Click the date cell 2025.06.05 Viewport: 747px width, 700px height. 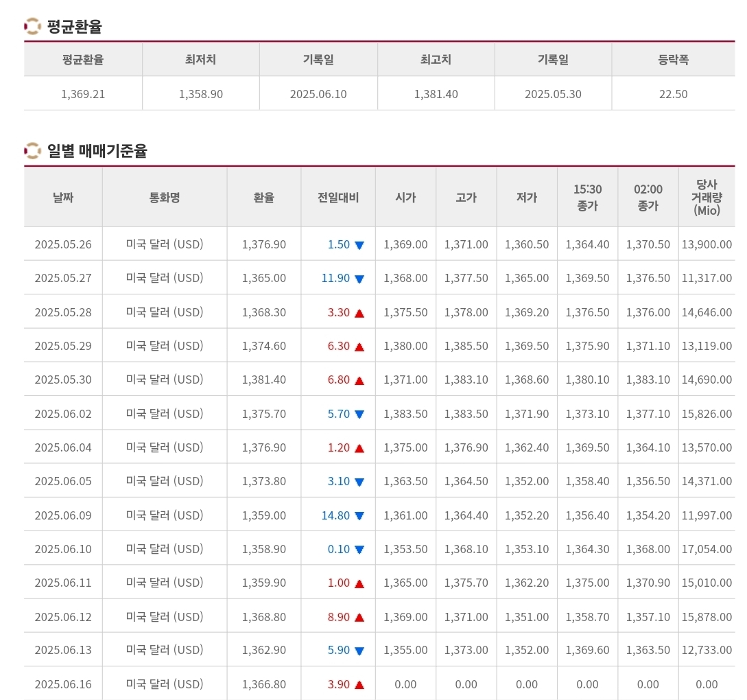coord(63,481)
